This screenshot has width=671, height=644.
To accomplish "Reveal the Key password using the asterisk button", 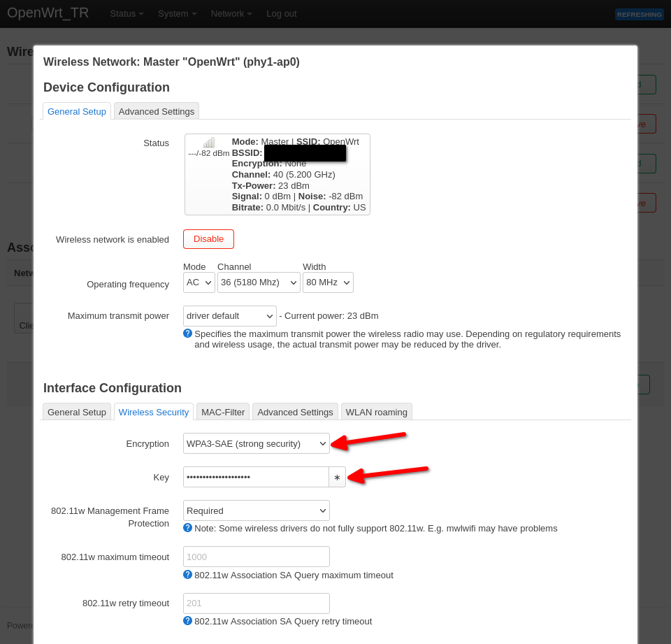I will (337, 477).
